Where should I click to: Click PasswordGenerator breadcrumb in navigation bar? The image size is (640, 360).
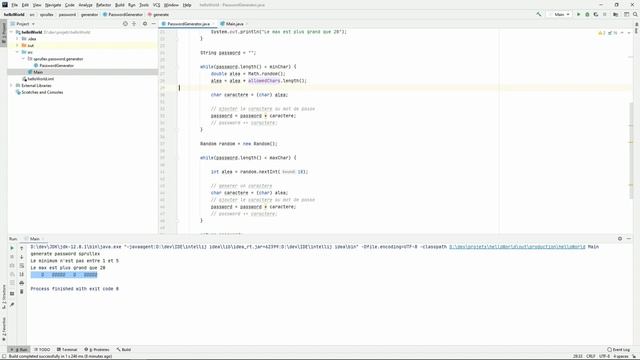point(122,14)
